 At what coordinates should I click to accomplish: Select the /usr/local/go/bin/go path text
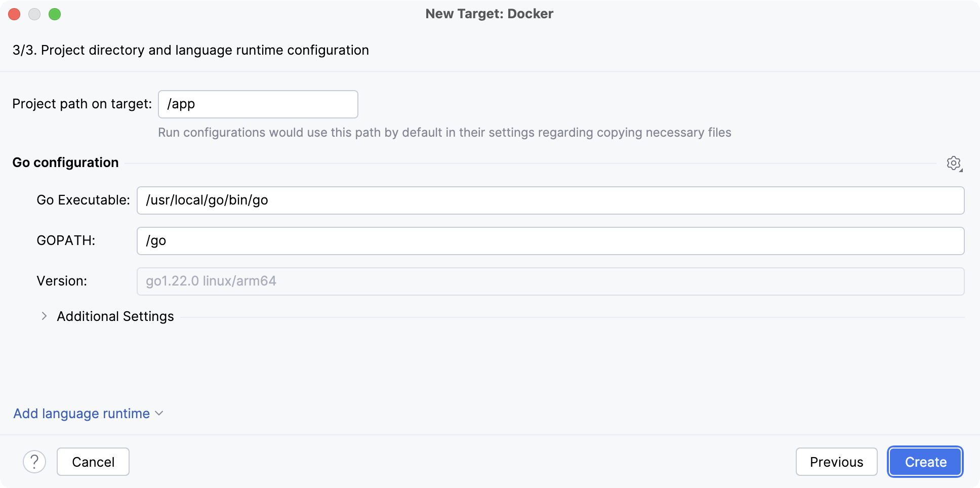pyautogui.click(x=207, y=200)
